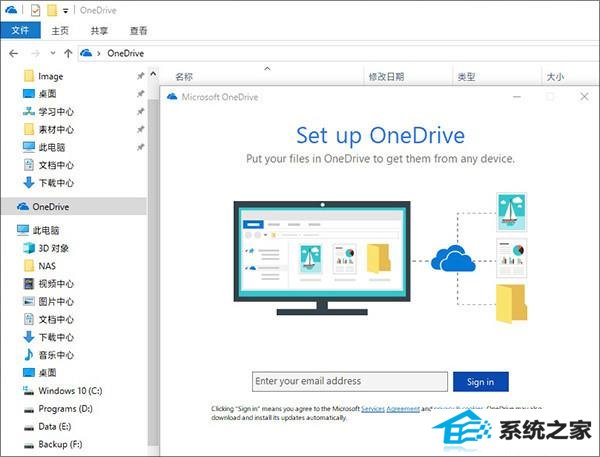
Task: Switch to the 共享 ribbon tab
Action: click(99, 31)
